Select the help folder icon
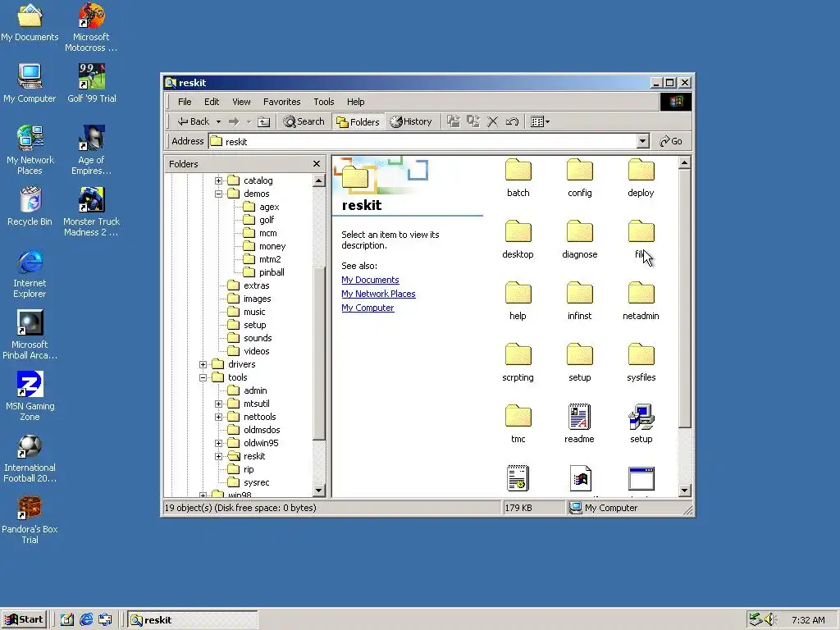Image resolution: width=840 pixels, height=630 pixels. tap(518, 301)
